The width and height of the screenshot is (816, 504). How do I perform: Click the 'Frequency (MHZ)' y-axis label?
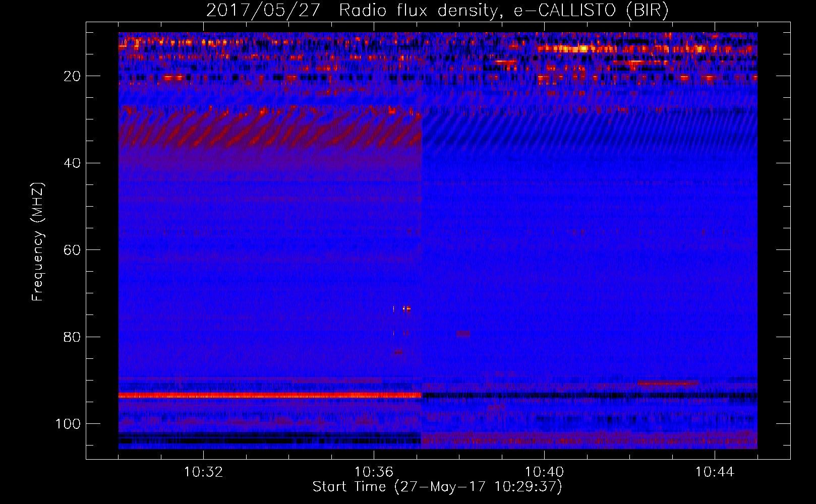[x=38, y=242]
